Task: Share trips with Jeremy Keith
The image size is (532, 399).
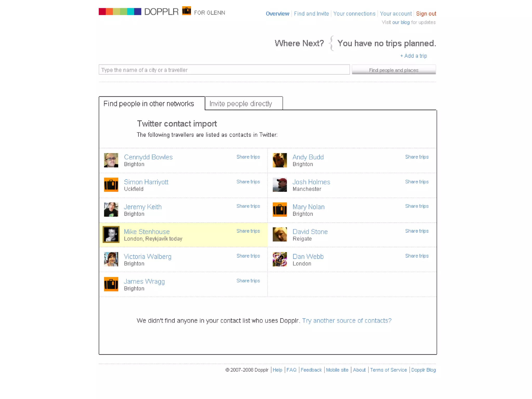Action: coord(248,206)
